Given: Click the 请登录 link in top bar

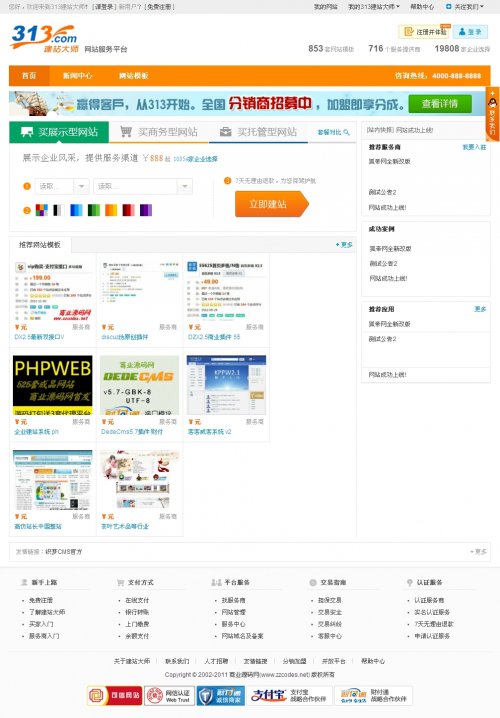Looking at the screenshot, I should [x=104, y=7].
